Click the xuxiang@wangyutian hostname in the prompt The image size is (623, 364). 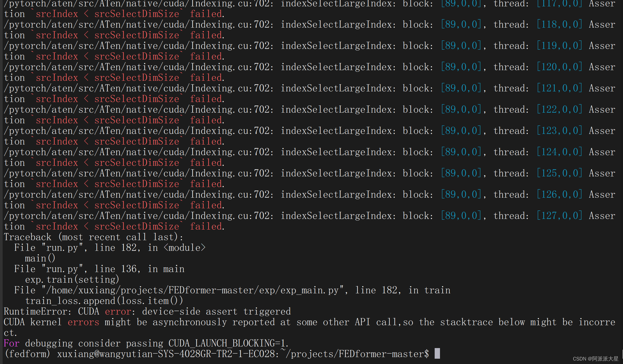click(x=105, y=354)
